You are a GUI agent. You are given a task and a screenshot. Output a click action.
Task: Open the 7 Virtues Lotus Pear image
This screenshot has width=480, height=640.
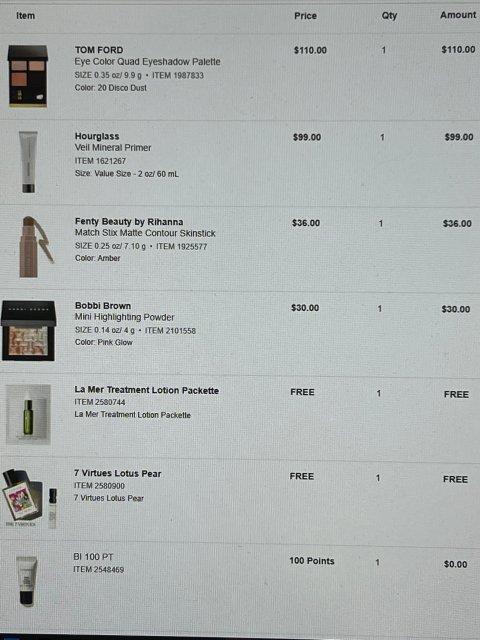tap(29, 499)
